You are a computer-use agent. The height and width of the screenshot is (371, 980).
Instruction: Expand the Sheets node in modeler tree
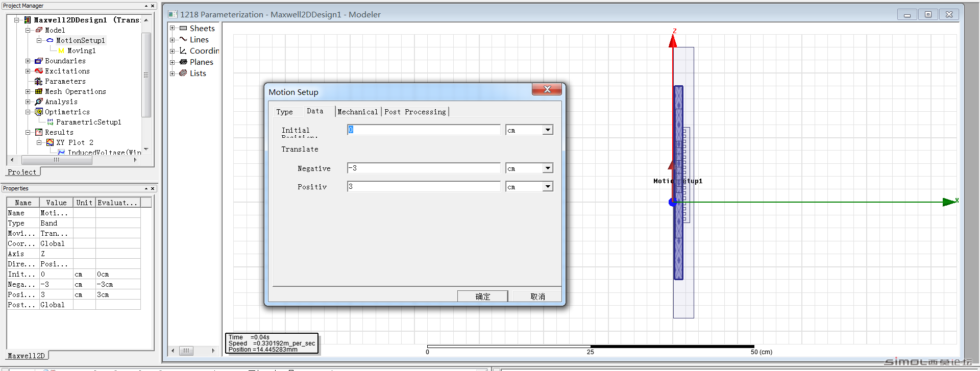point(173,28)
